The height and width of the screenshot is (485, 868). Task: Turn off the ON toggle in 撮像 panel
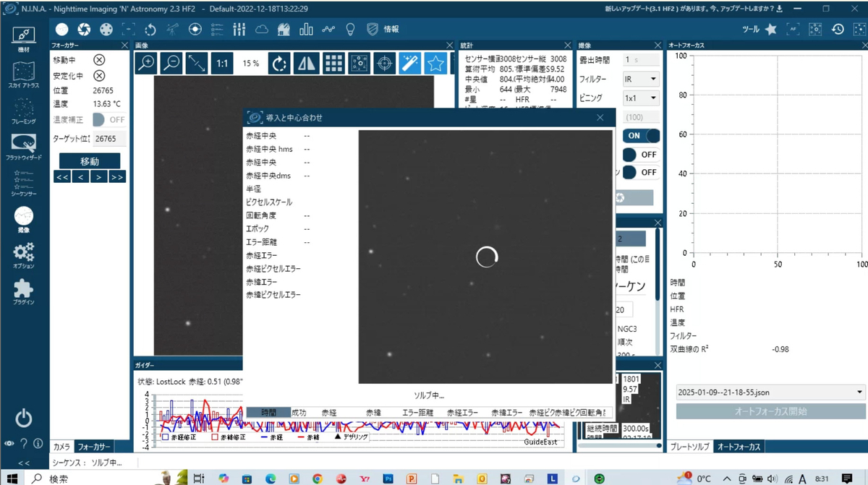(642, 135)
